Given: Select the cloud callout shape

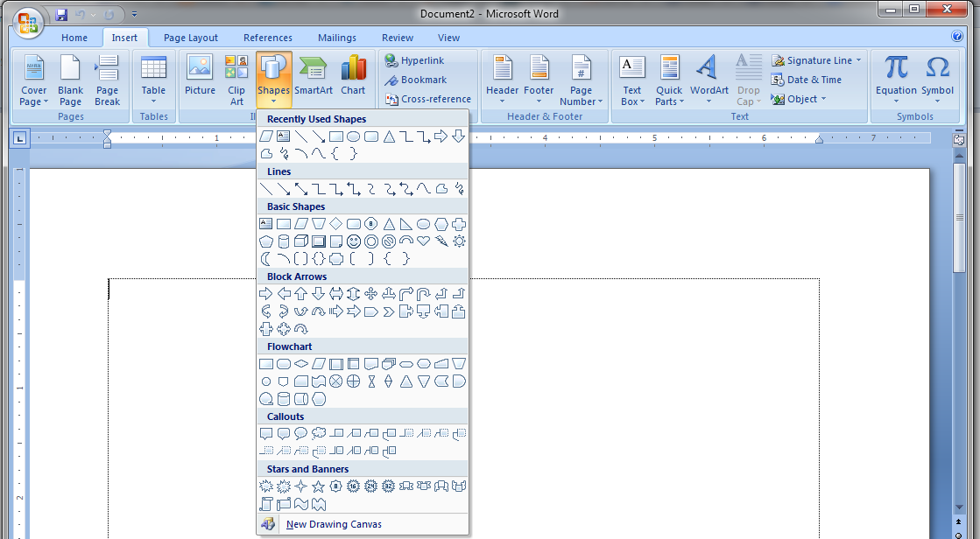Looking at the screenshot, I should (x=319, y=433).
